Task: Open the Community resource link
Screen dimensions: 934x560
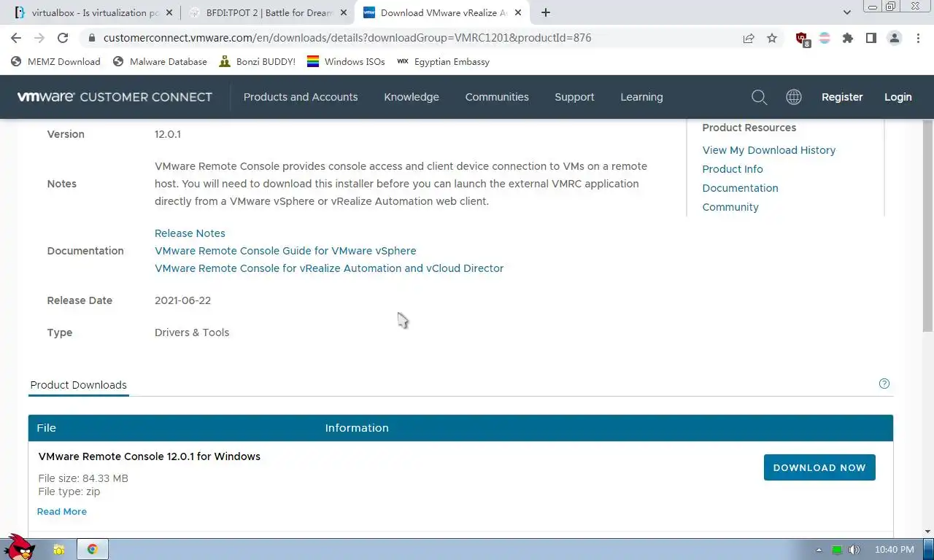Action: point(730,207)
